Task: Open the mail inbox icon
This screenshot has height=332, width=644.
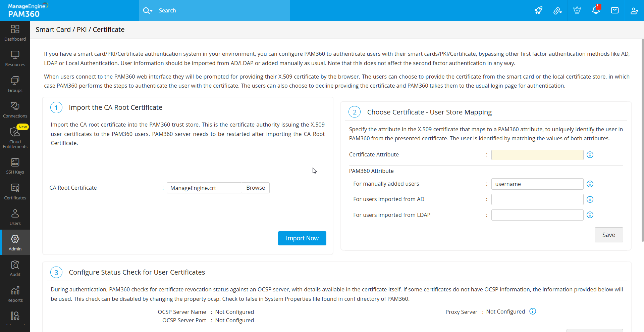Action: (615, 10)
